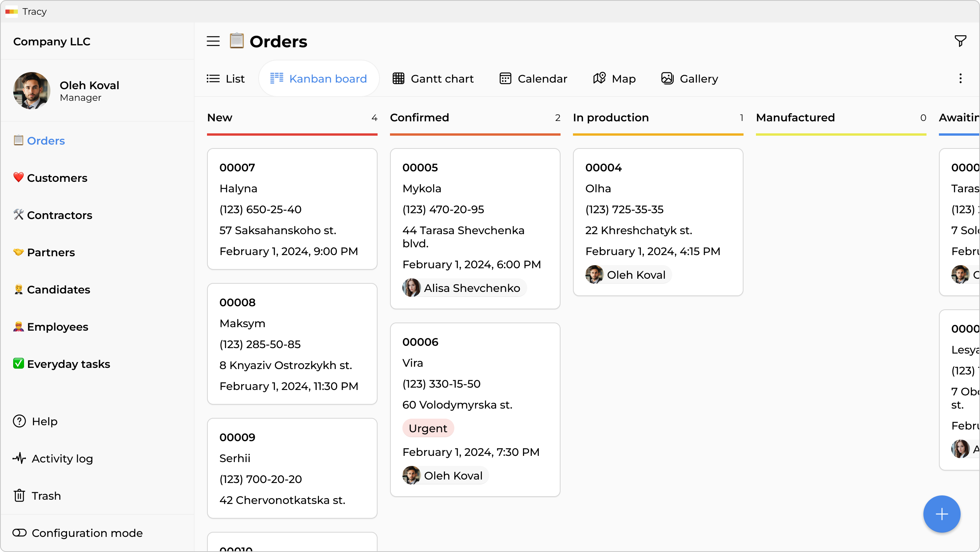Click the Confirmed column header
The height and width of the screenshot is (552, 980).
[x=419, y=117]
